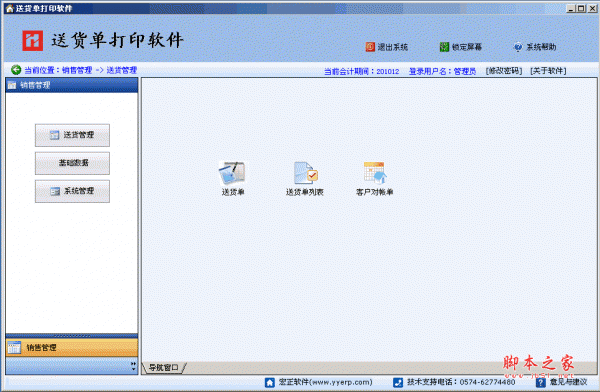Click the 登录用户名: 管理员 text

[442, 71]
